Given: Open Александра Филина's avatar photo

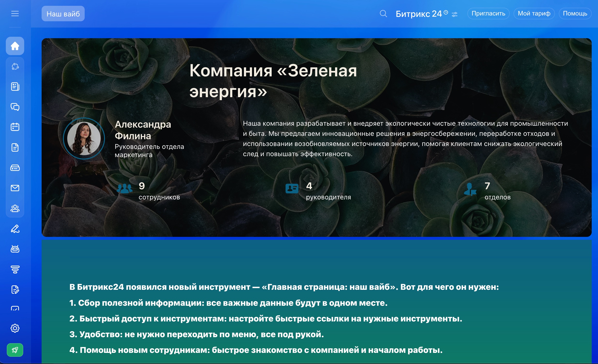Looking at the screenshot, I should click(84, 138).
